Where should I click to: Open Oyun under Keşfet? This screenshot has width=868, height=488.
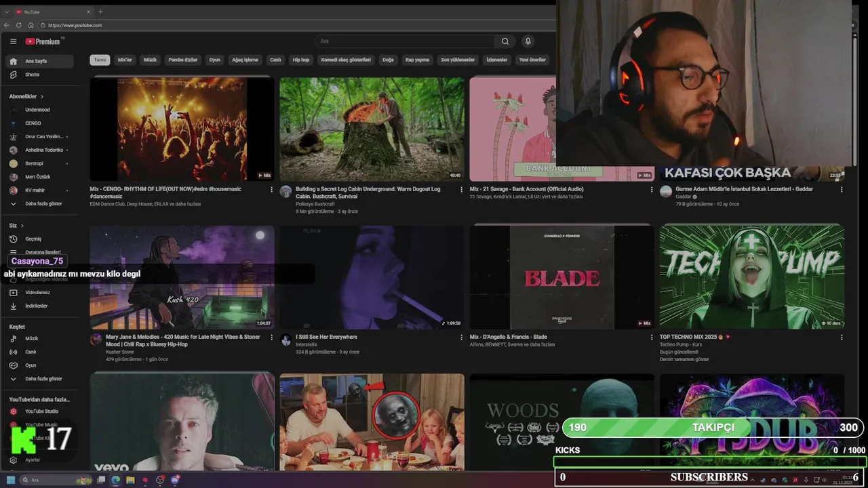[x=40, y=365]
